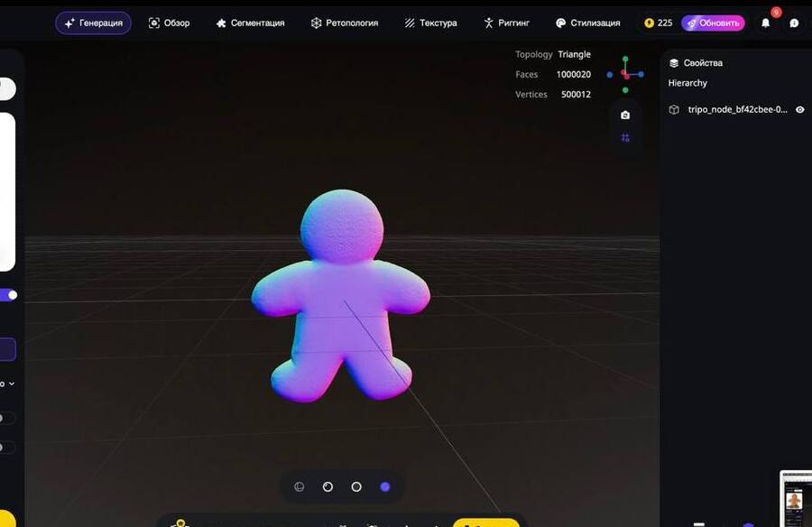Screen dimensions: 812x527
Task: Open notifications bell icon
Action: click(x=765, y=23)
